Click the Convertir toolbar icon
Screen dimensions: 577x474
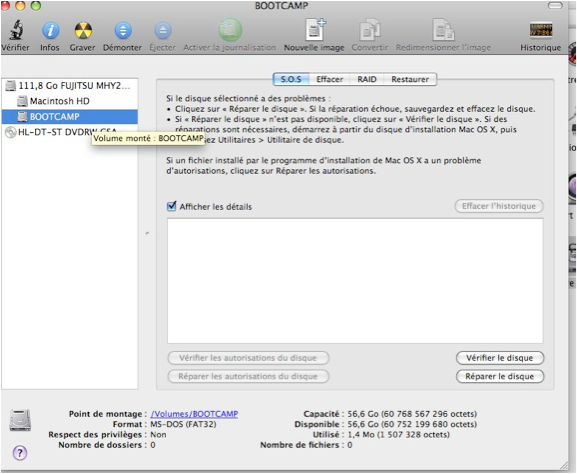369,30
